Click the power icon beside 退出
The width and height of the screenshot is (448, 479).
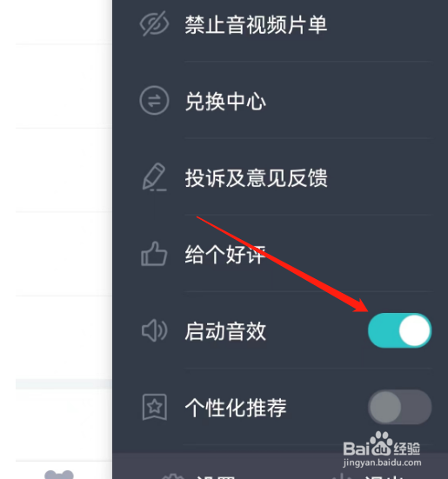[342, 476]
